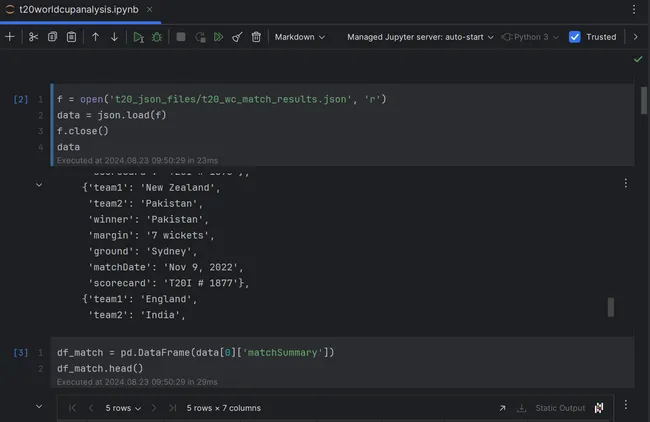This screenshot has height=422, width=650.
Task: Open Python 3 kernel dropdown
Action: 530,37
